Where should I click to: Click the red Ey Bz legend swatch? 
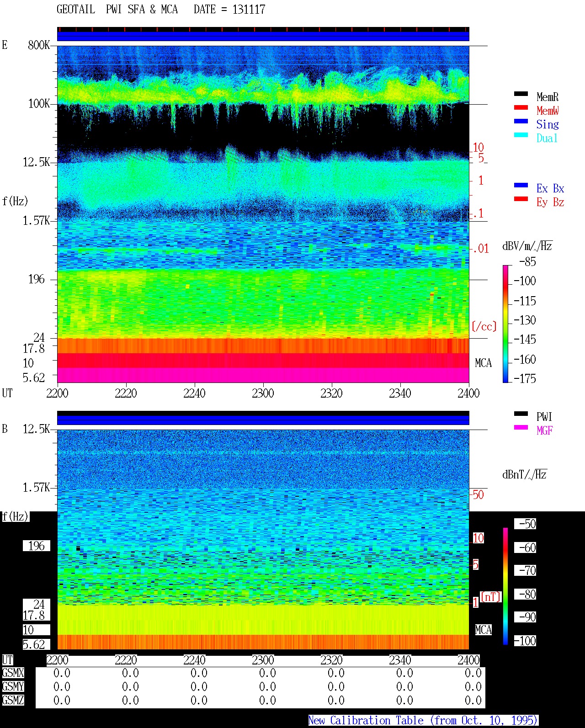[x=521, y=199]
